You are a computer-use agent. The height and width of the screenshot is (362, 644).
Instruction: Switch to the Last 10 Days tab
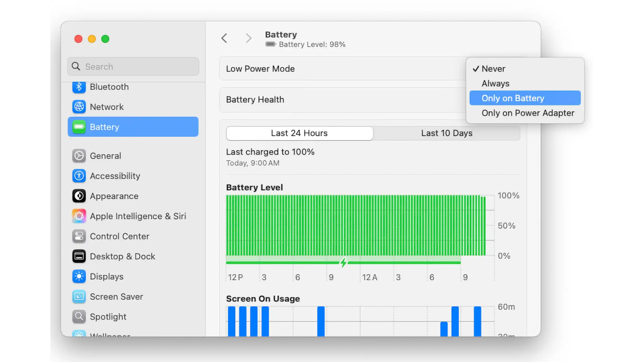[x=447, y=133]
